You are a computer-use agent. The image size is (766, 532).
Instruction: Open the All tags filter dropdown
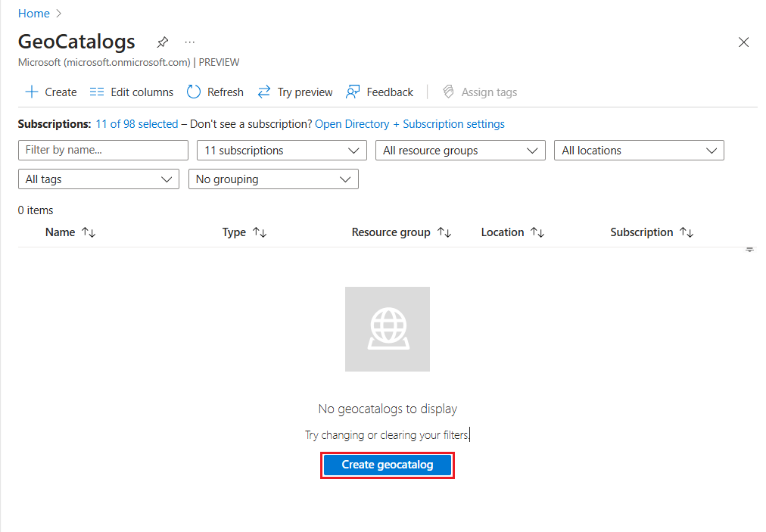click(98, 179)
